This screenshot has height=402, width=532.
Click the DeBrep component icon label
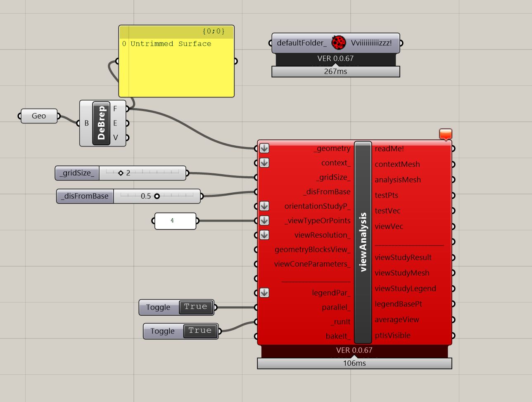click(101, 123)
